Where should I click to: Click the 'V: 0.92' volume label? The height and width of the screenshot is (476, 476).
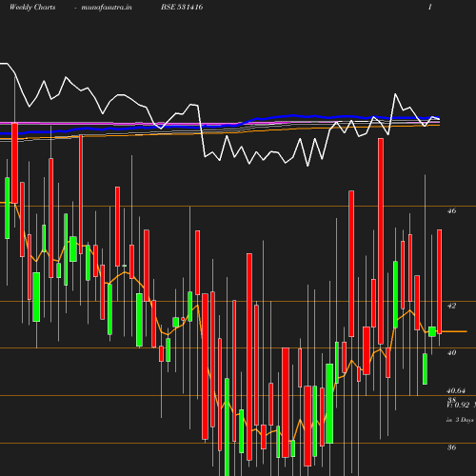coord(458,405)
